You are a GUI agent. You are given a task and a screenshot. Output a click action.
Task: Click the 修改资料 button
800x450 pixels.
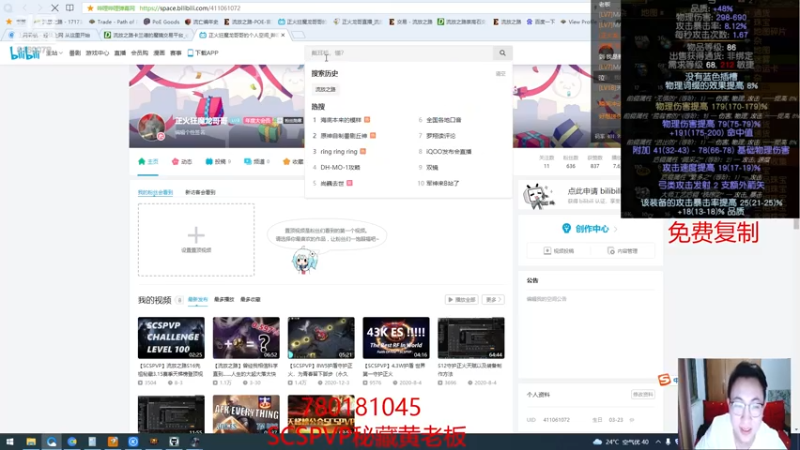(642, 394)
